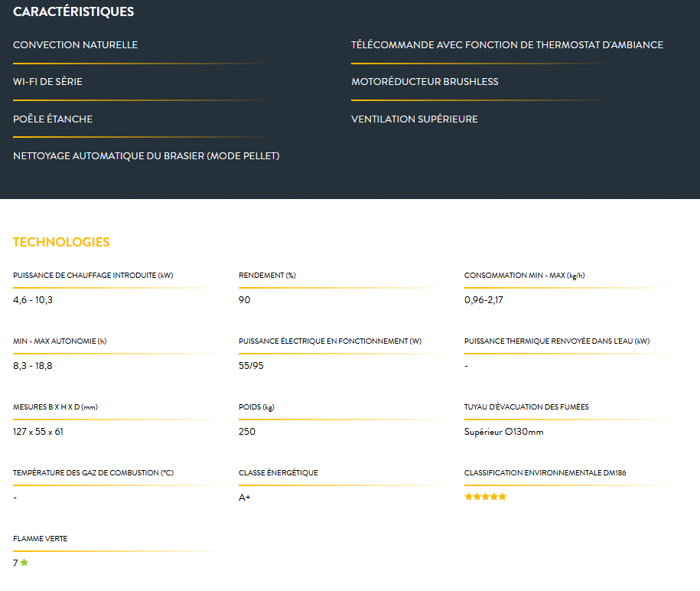Select the TECHNOLOGIES section heading
This screenshot has width=700, height=591.
(61, 242)
